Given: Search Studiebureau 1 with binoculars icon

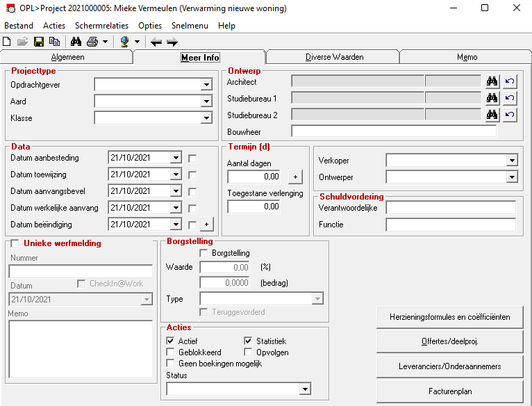Looking at the screenshot, I should coord(492,98).
